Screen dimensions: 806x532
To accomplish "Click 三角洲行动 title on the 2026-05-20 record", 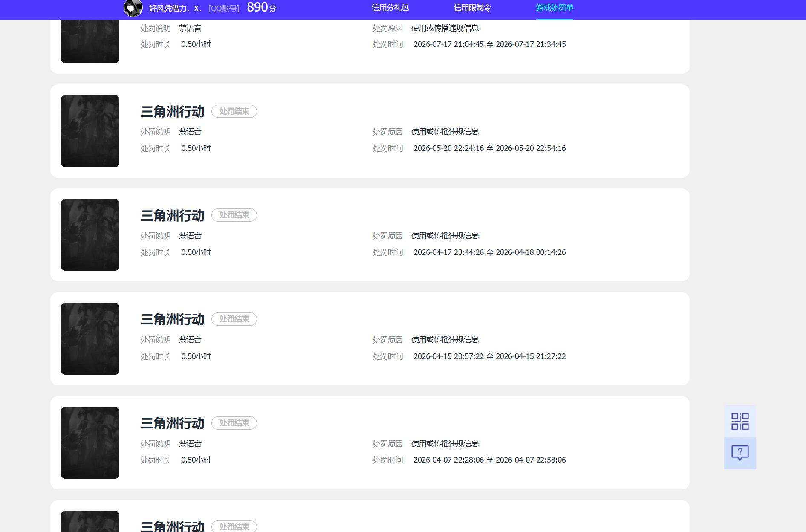I will pyautogui.click(x=173, y=112).
